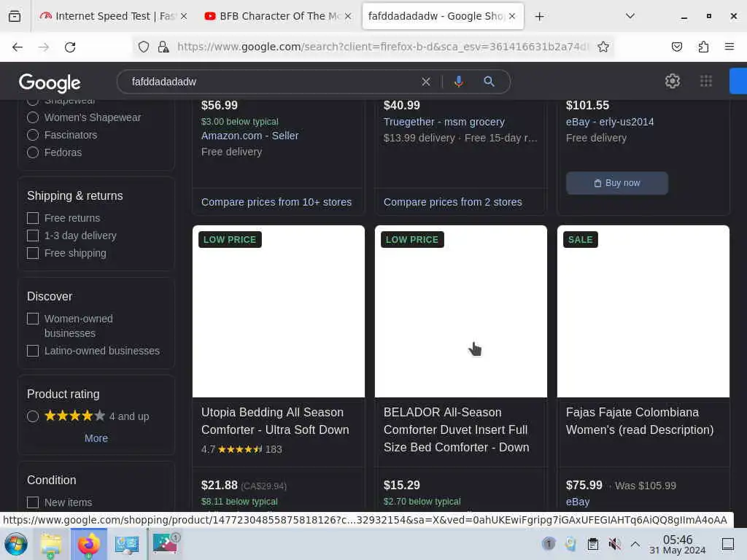The width and height of the screenshot is (747, 560).
Task: Bookmark this page with the star
Action: pos(603,47)
